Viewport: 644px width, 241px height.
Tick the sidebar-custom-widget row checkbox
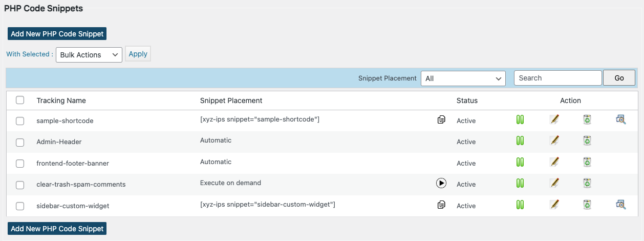[x=20, y=206]
